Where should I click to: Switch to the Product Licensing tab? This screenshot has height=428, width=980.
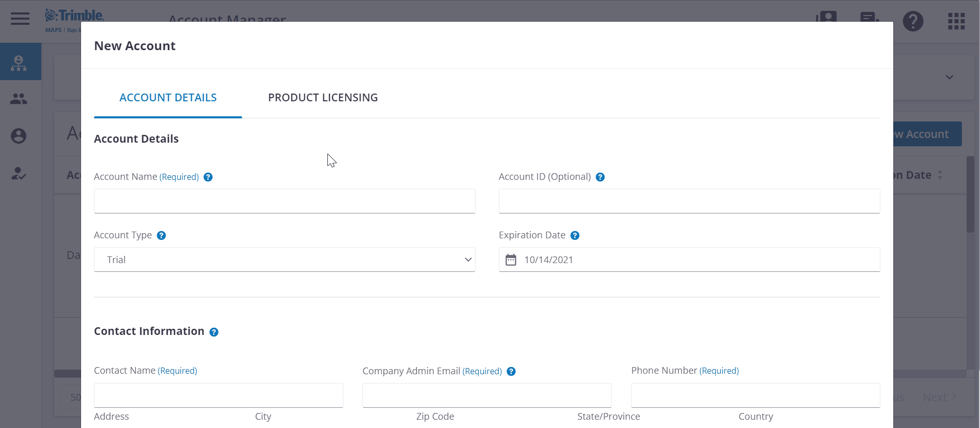coord(323,98)
